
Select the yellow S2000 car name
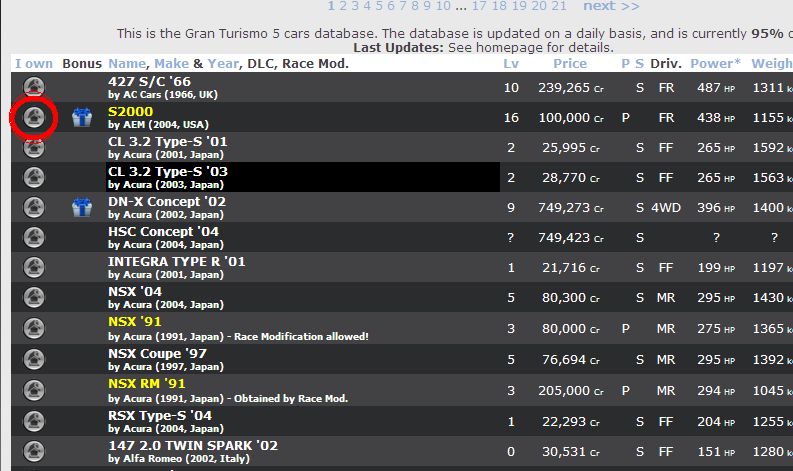(x=130, y=111)
